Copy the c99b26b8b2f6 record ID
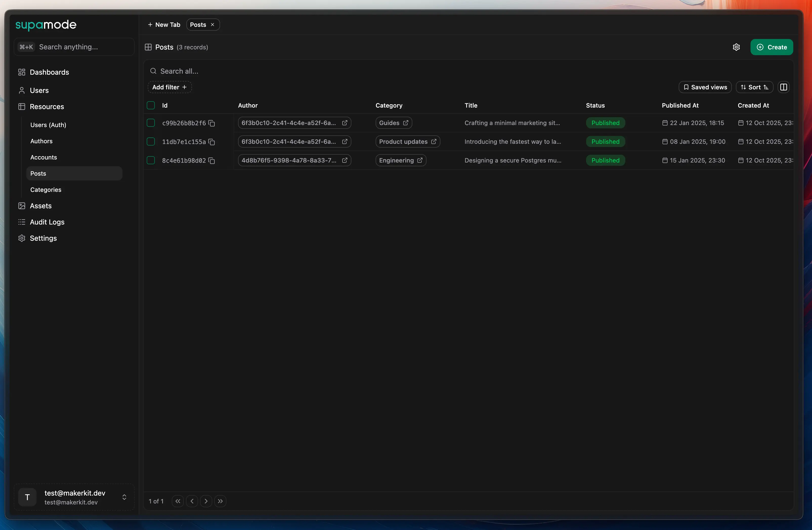The height and width of the screenshot is (530, 812). [211, 123]
